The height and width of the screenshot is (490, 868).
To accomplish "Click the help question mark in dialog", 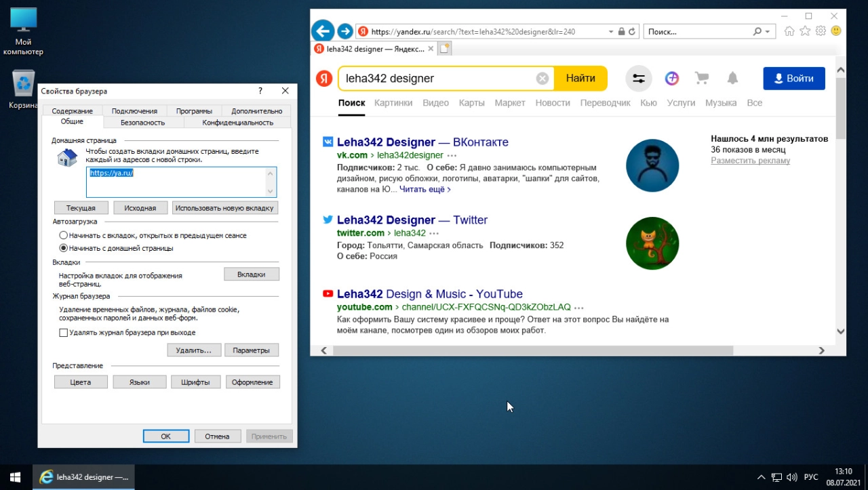I will coord(260,91).
